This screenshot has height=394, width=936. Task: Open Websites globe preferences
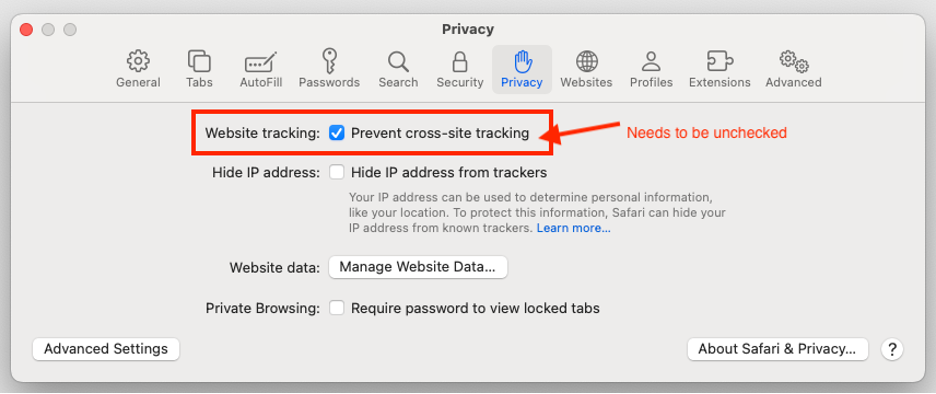pyautogui.click(x=586, y=61)
